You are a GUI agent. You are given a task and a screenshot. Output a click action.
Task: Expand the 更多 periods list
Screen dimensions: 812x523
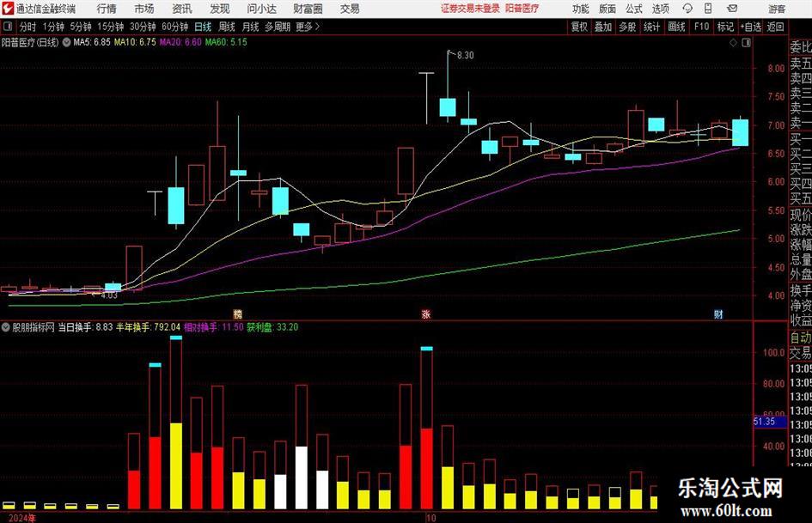pyautogui.click(x=308, y=27)
